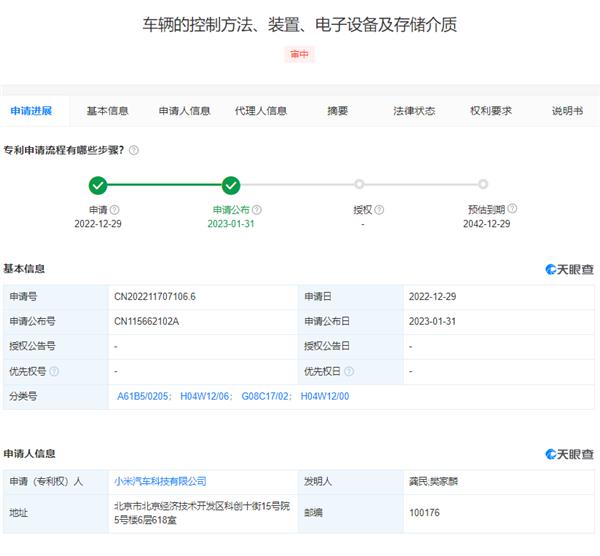600x556 pixels.
Task: Open the 代理人信息 tab
Action: tap(261, 111)
